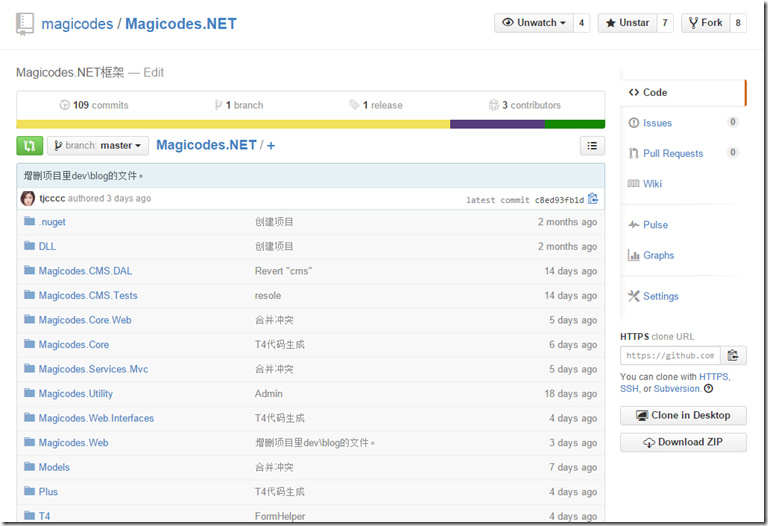The width and height of the screenshot is (768, 526).
Task: Click Clone in Desktop button
Action: [x=683, y=415]
